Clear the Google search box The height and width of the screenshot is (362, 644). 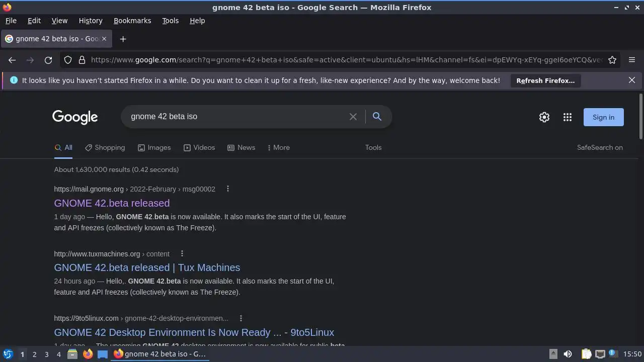tap(353, 117)
